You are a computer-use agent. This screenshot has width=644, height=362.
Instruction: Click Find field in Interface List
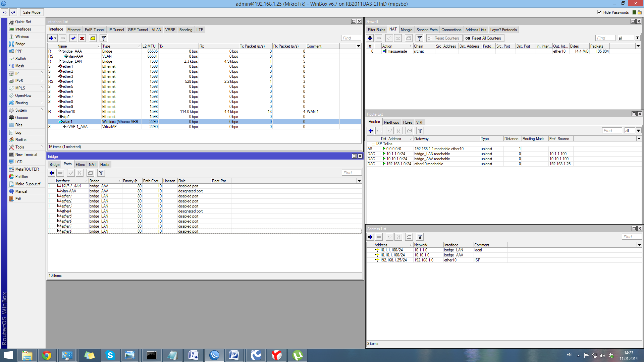351,38
